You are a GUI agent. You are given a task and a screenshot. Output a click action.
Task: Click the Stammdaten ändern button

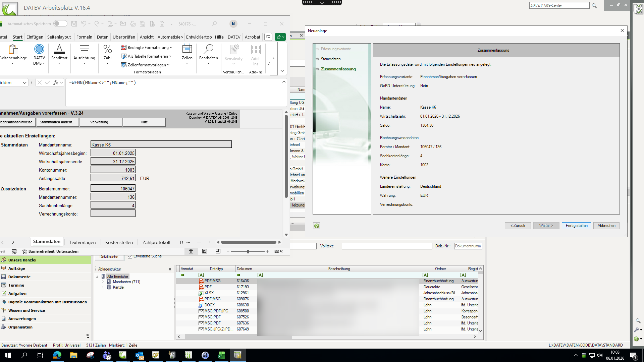click(57, 122)
